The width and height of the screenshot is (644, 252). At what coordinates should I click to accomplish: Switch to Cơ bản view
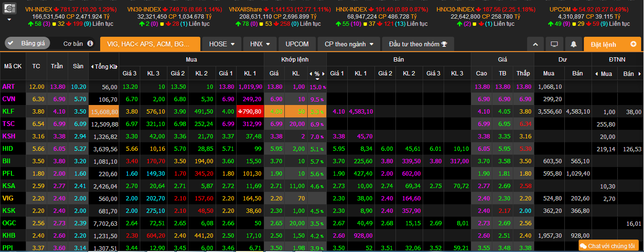(73, 43)
